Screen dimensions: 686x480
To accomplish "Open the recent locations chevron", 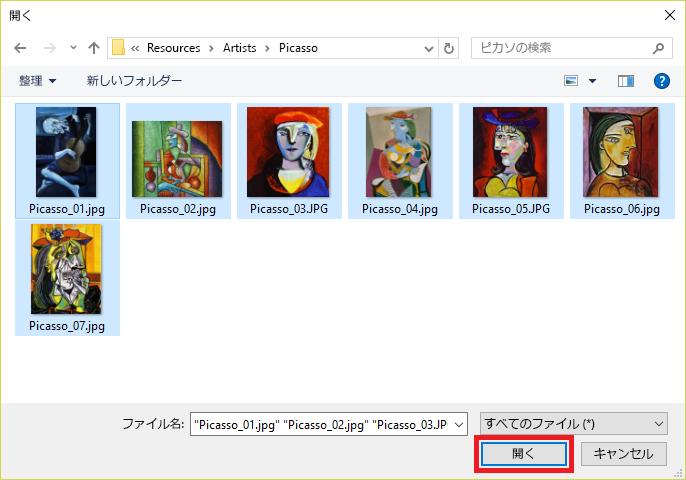I will point(73,48).
